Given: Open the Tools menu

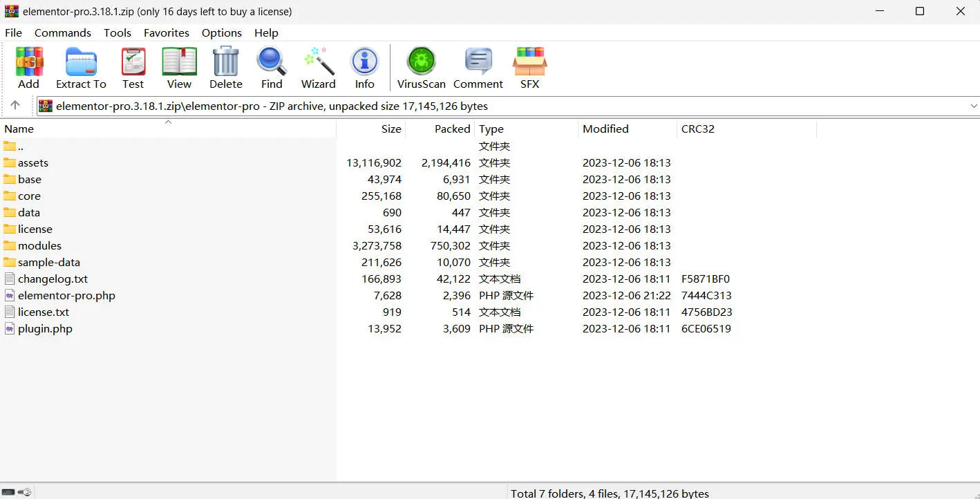Looking at the screenshot, I should click(x=117, y=32).
